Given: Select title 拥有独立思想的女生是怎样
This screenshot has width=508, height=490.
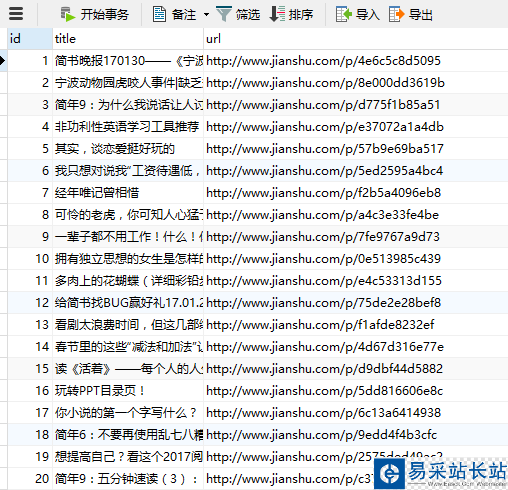Looking at the screenshot, I should (x=128, y=259).
